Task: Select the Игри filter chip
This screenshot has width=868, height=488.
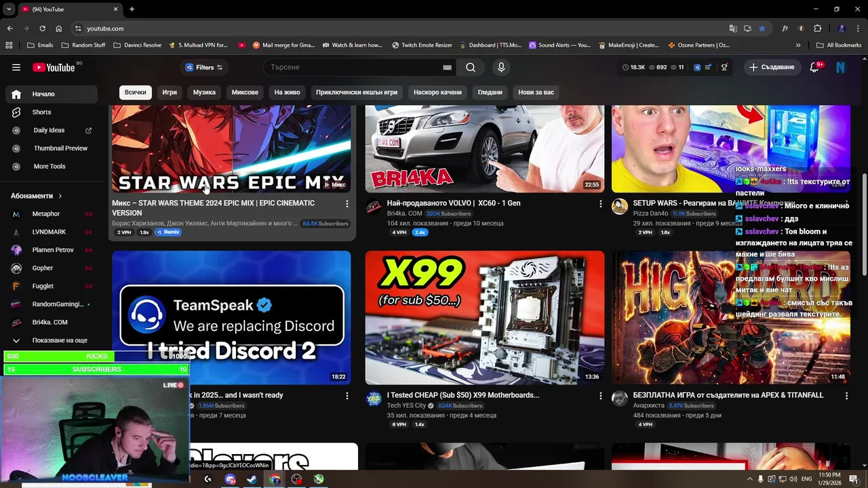Action: click(170, 92)
